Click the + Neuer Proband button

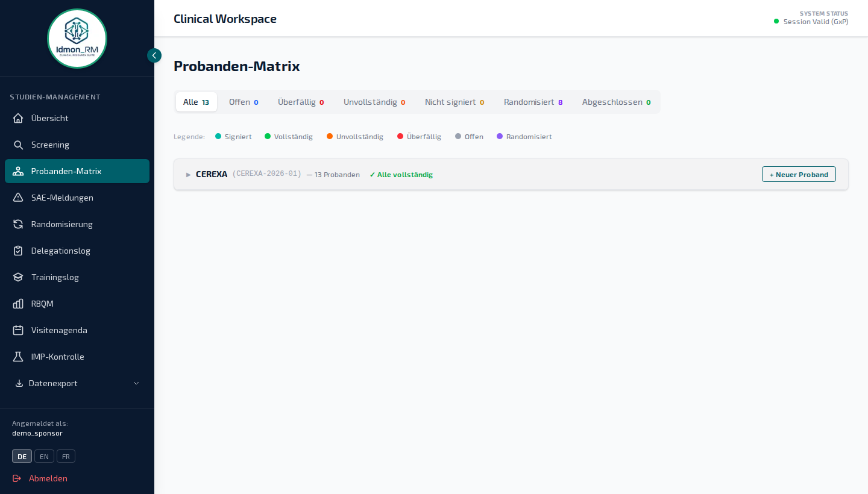coord(799,174)
